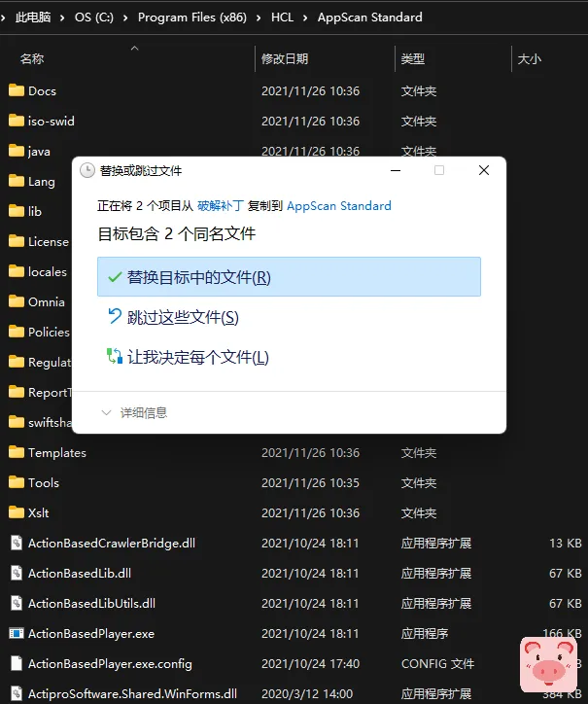Select the Xslt folder icon
The image size is (588, 704).
[x=17, y=512]
